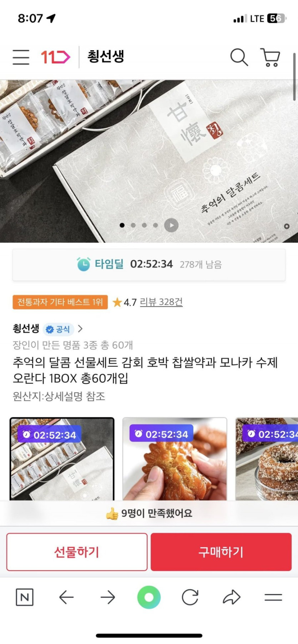This screenshot has width=298, height=644.
Task: Open the search icon
Action: coord(239,57)
